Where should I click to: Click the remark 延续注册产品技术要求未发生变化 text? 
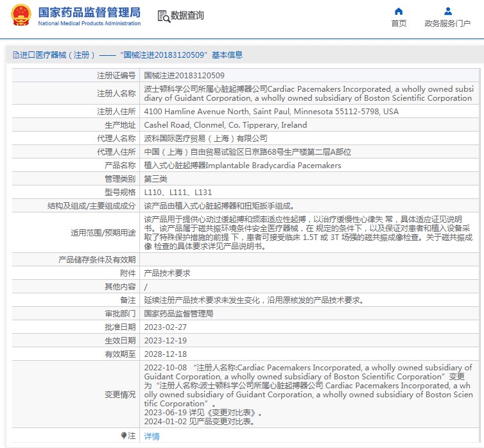(x=254, y=300)
